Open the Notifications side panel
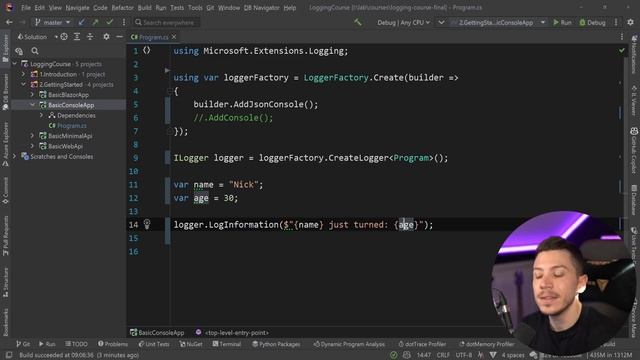Screen dimensions: 640x360 [634, 55]
